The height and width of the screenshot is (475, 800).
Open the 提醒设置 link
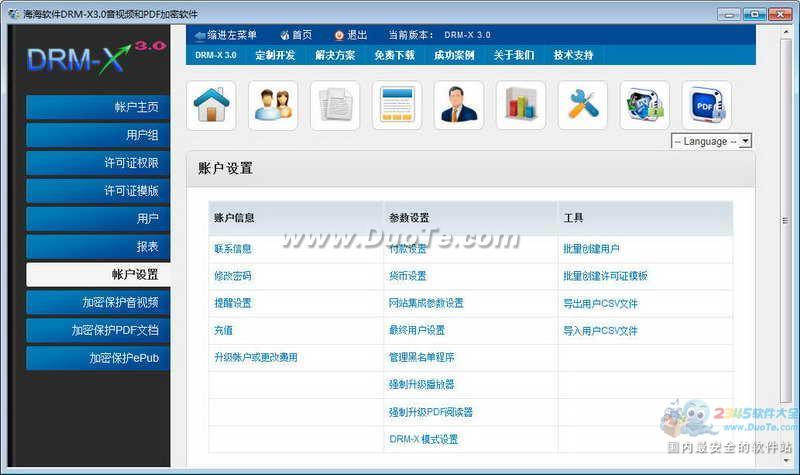(x=233, y=303)
